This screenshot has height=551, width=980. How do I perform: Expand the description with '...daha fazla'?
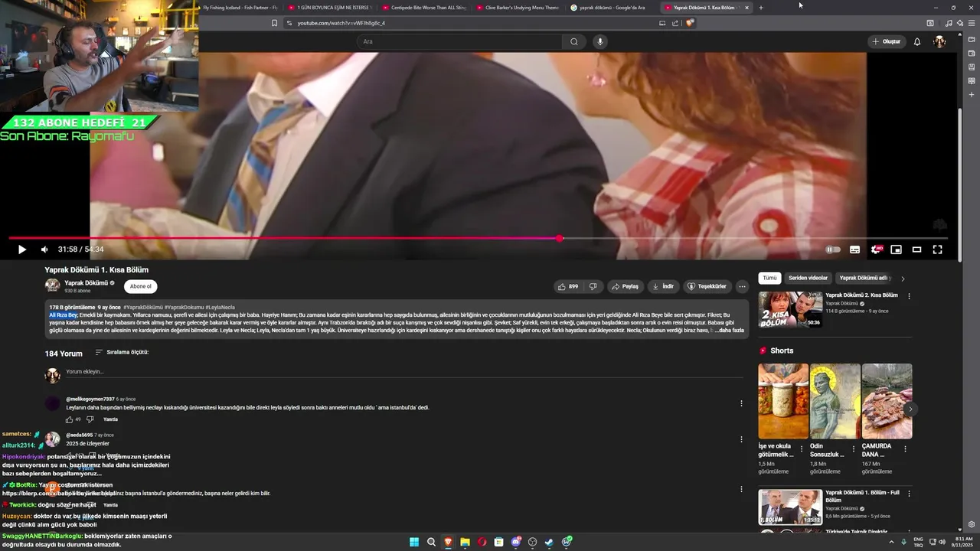point(730,331)
